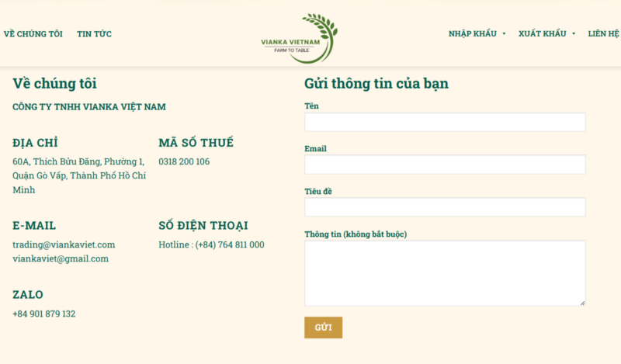This screenshot has height=364, width=621.
Task: Click CÔNG TY TNHH VIANKA VIỆT NAM text
Action: (x=89, y=107)
